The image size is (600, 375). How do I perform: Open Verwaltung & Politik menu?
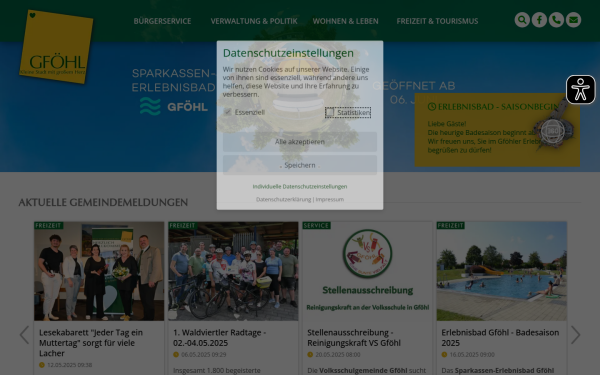(x=254, y=21)
